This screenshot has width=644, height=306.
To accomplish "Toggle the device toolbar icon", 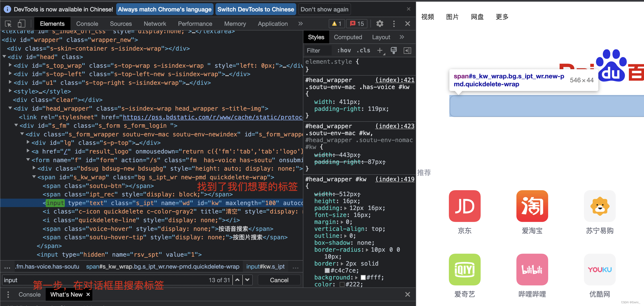I will pos(22,24).
